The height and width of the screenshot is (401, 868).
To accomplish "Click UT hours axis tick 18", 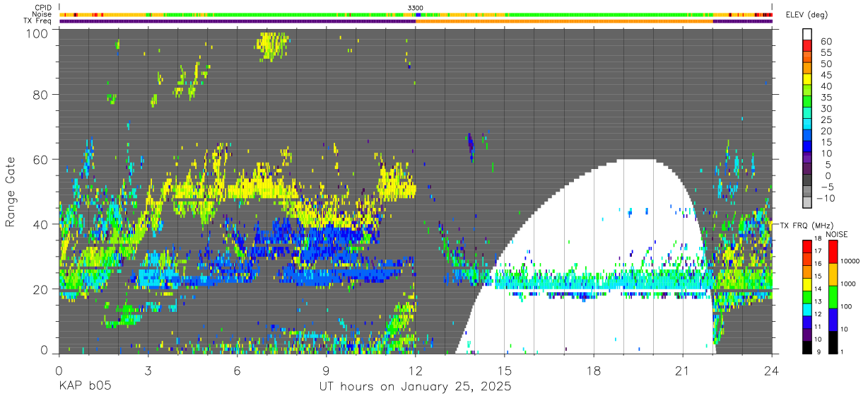I will pyautogui.click(x=594, y=370).
